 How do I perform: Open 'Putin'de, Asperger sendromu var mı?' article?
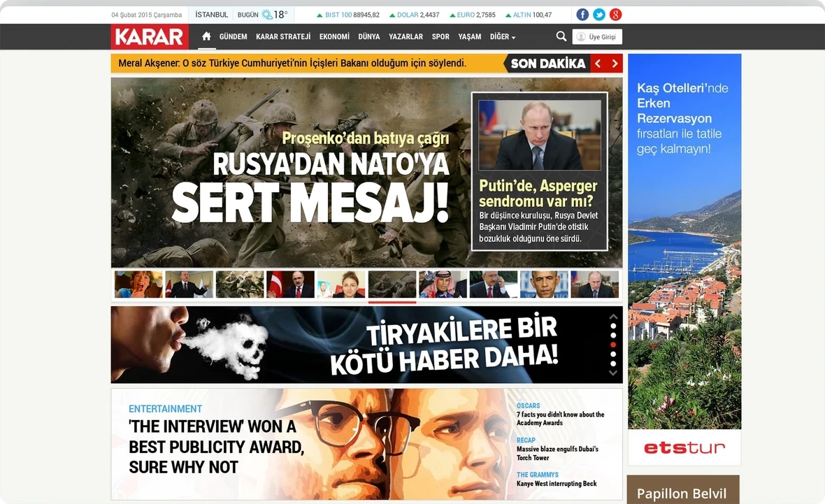[x=539, y=171]
